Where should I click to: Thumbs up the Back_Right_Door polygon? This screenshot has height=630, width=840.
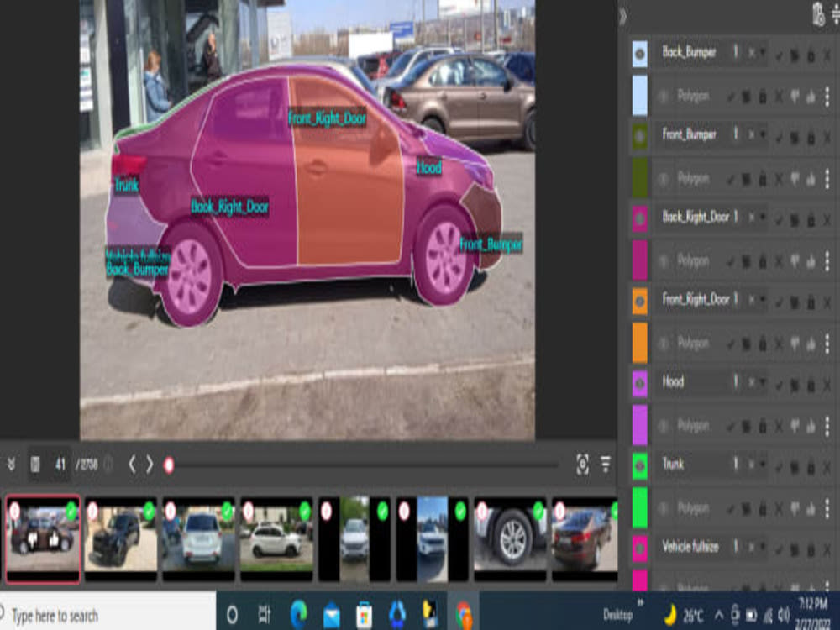pyautogui.click(x=811, y=261)
